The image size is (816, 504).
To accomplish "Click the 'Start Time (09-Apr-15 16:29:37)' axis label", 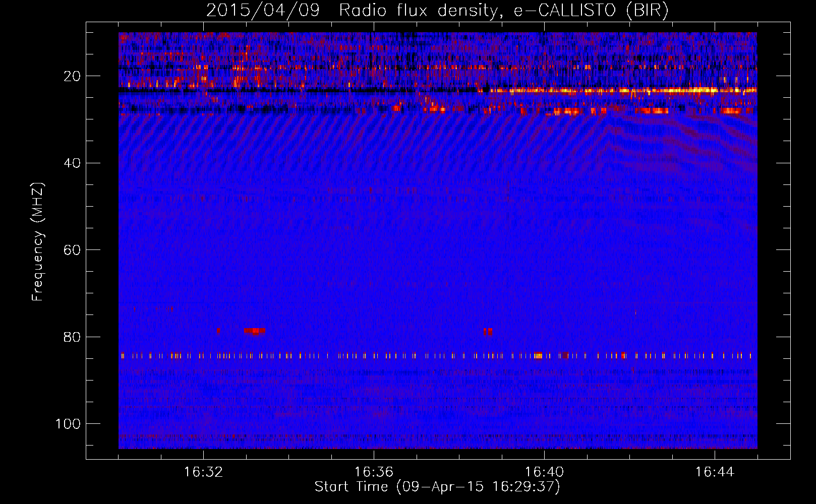I will 437,487.
